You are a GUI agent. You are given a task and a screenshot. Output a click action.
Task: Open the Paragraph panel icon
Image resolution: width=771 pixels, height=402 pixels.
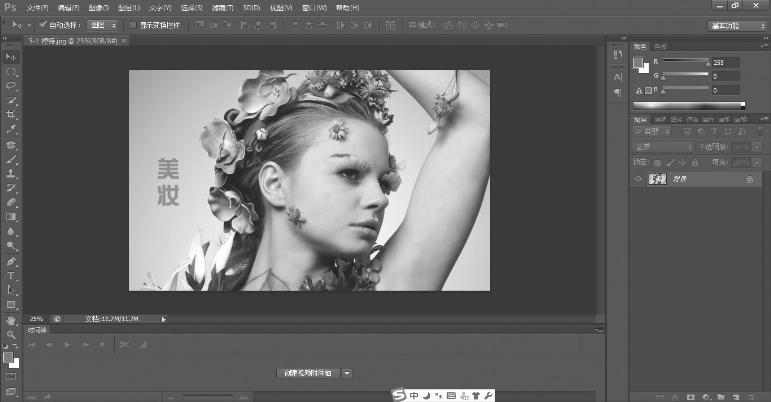coord(617,93)
